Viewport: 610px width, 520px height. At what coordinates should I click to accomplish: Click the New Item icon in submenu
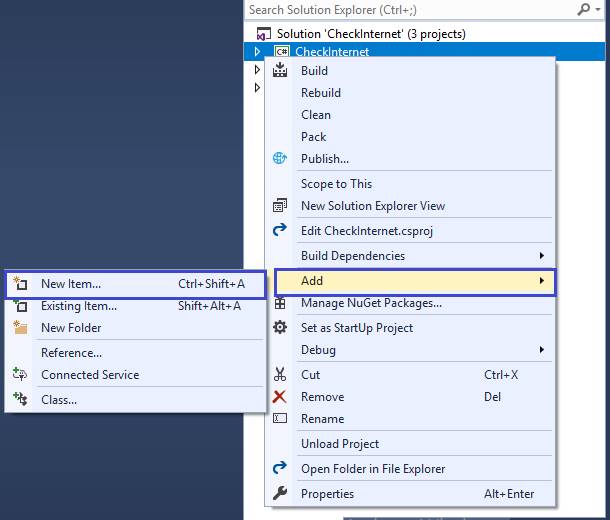tap(20, 284)
